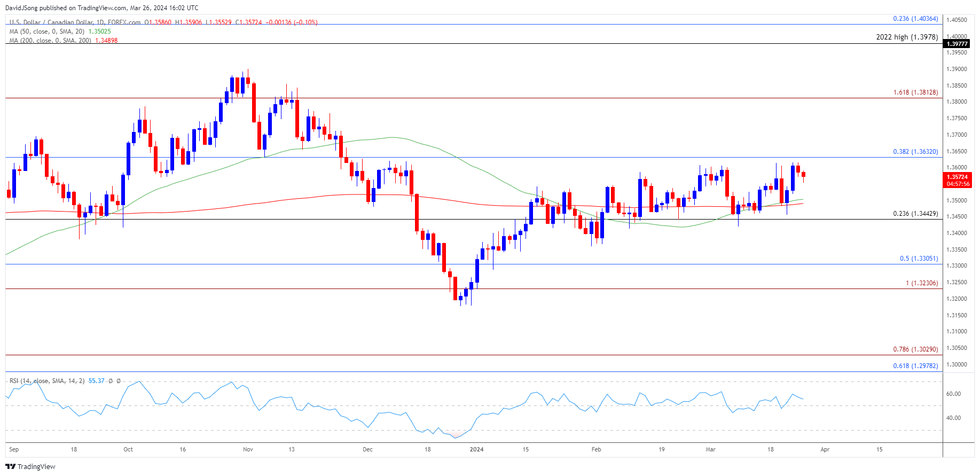Screen dimensions: 980x476
Task: Click the 'Nov' date axis label
Action: pos(248,449)
